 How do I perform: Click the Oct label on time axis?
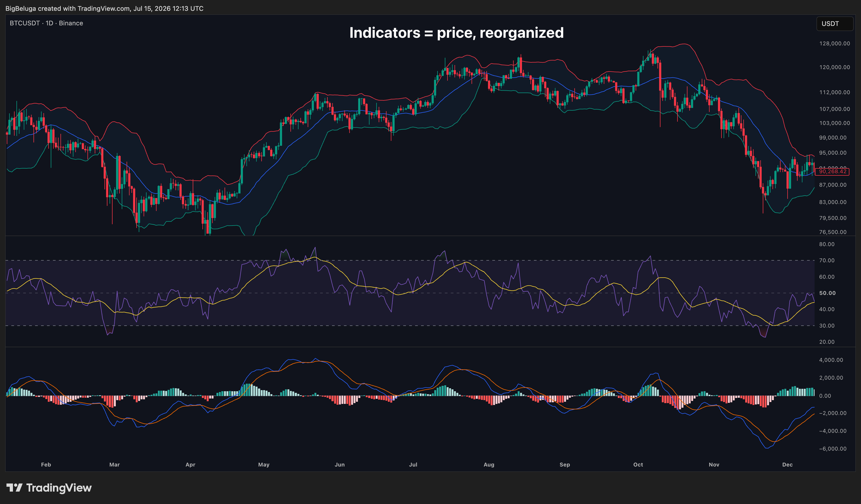tap(638, 465)
